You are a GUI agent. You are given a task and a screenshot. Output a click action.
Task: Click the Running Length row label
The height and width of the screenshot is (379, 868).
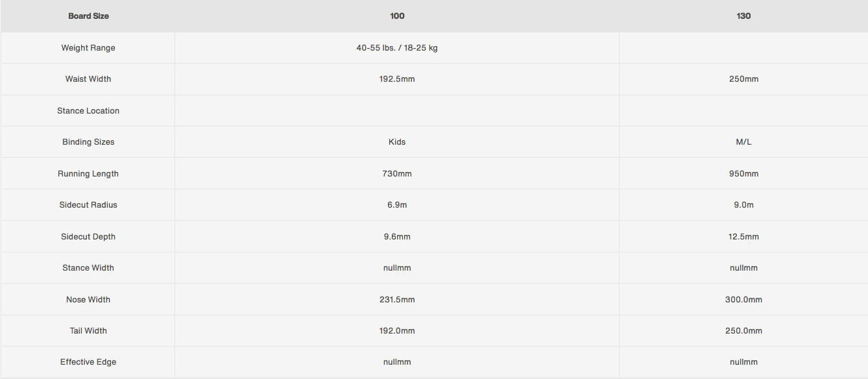coord(88,174)
